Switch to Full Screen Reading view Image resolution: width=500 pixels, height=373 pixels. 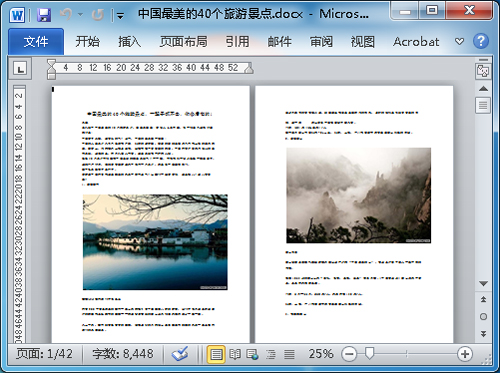[x=235, y=354]
